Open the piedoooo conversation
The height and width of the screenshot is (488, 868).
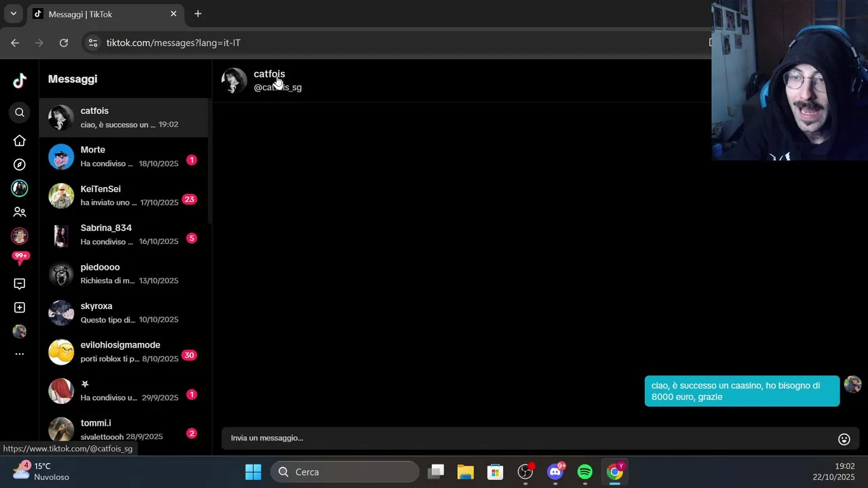[123, 274]
